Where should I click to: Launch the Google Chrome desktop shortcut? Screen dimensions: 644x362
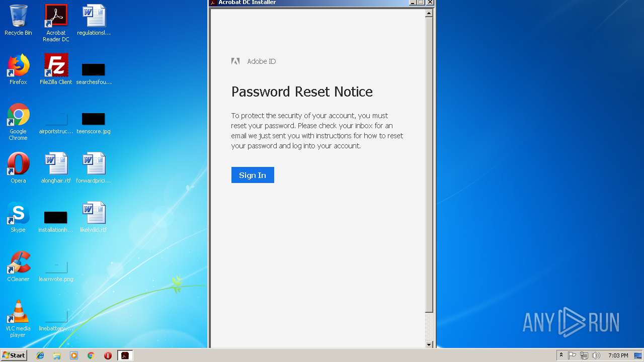pyautogui.click(x=18, y=122)
